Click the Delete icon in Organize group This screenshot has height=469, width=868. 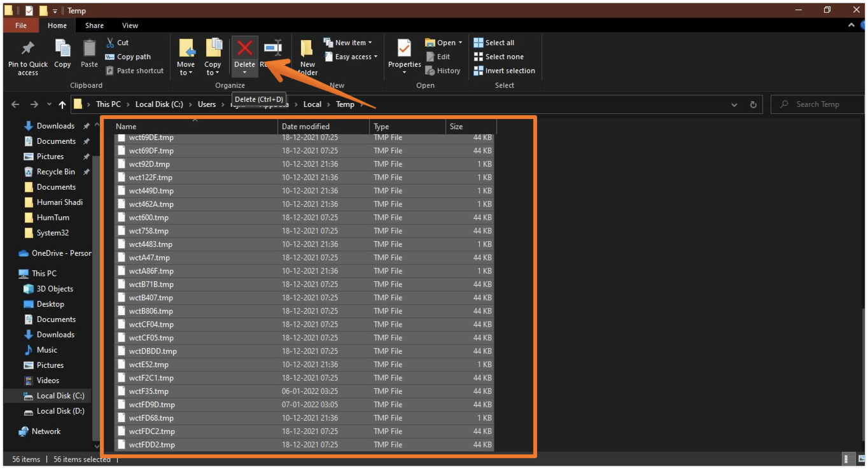click(244, 48)
